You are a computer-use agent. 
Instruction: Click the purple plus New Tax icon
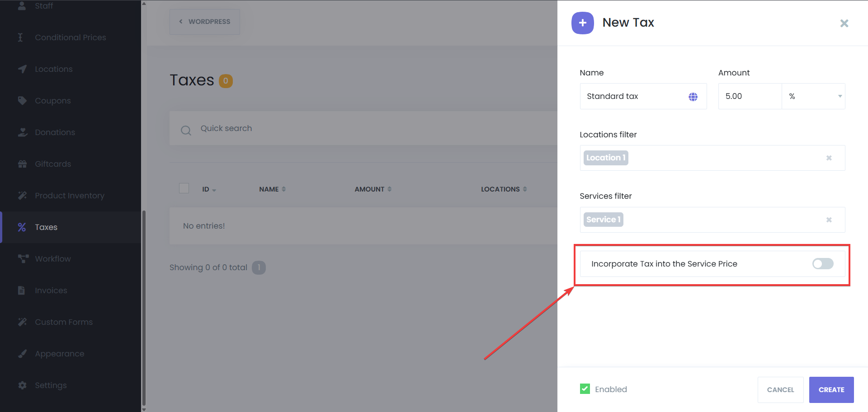tap(583, 23)
